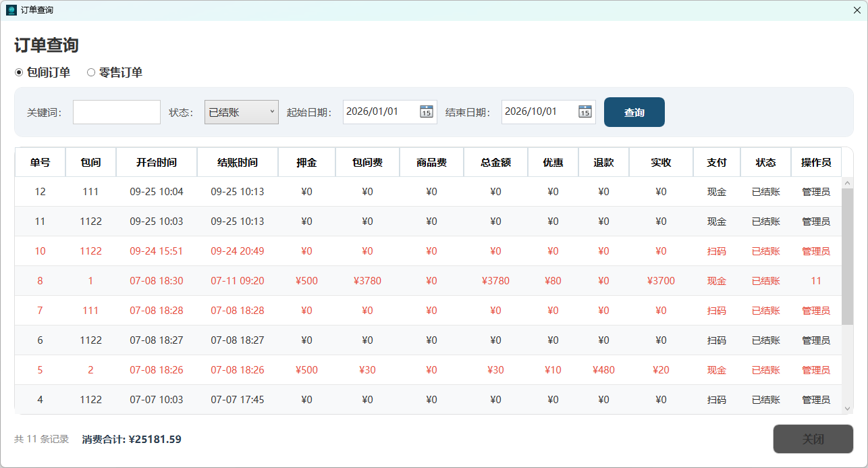Select 包间订单 radio button
This screenshot has height=468, width=868.
point(19,72)
